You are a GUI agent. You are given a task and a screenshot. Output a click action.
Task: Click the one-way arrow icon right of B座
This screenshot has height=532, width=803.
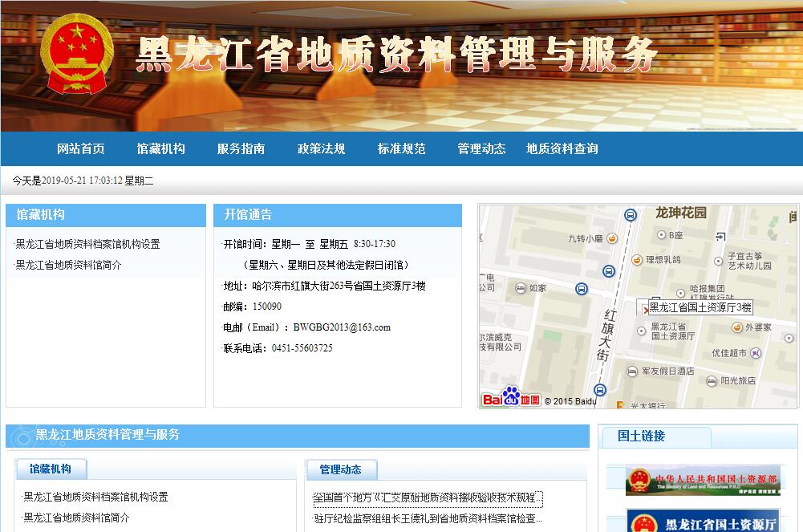(x=720, y=236)
